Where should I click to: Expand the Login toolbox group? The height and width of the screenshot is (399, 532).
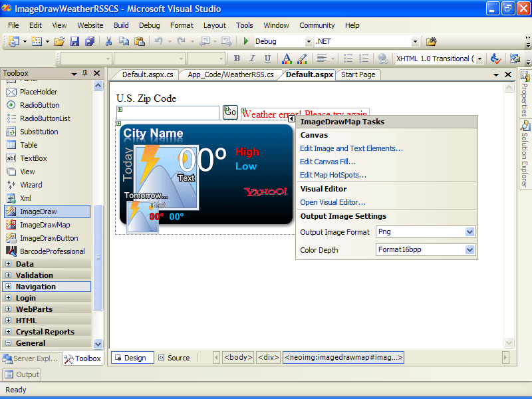click(9, 297)
